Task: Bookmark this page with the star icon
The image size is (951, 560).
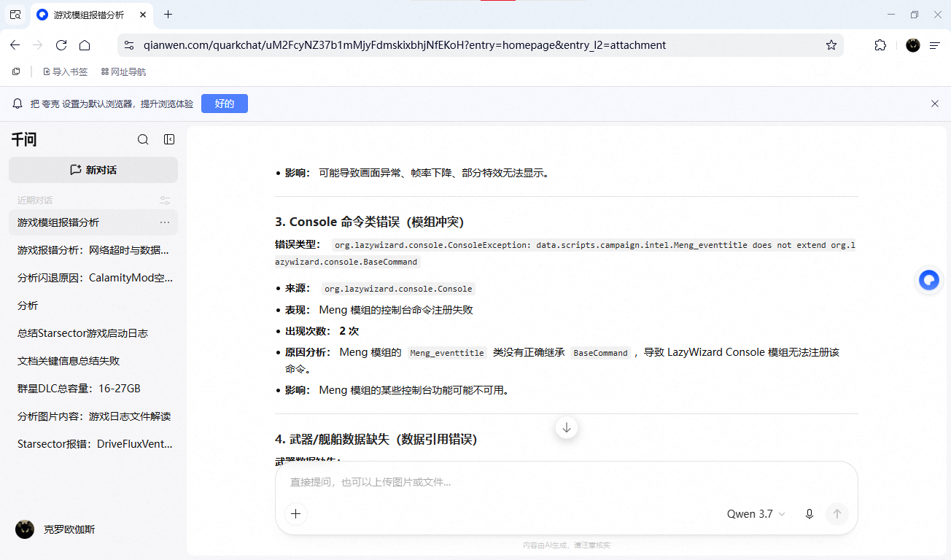Action: click(831, 45)
